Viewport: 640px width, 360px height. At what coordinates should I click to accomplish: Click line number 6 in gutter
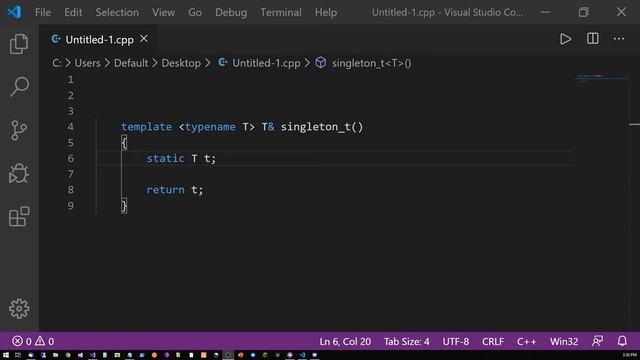(71, 158)
